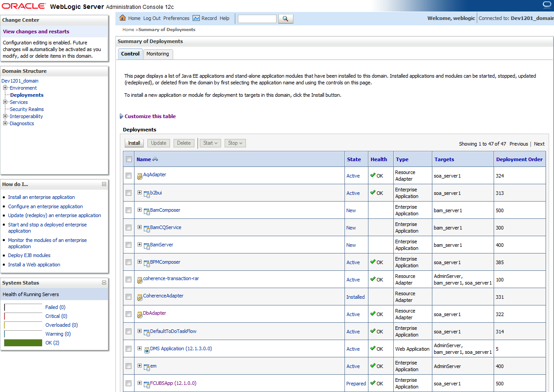Screen dimensions: 554x392
Task: Click the green check in AqAdapter health cell
Action: coord(373,175)
